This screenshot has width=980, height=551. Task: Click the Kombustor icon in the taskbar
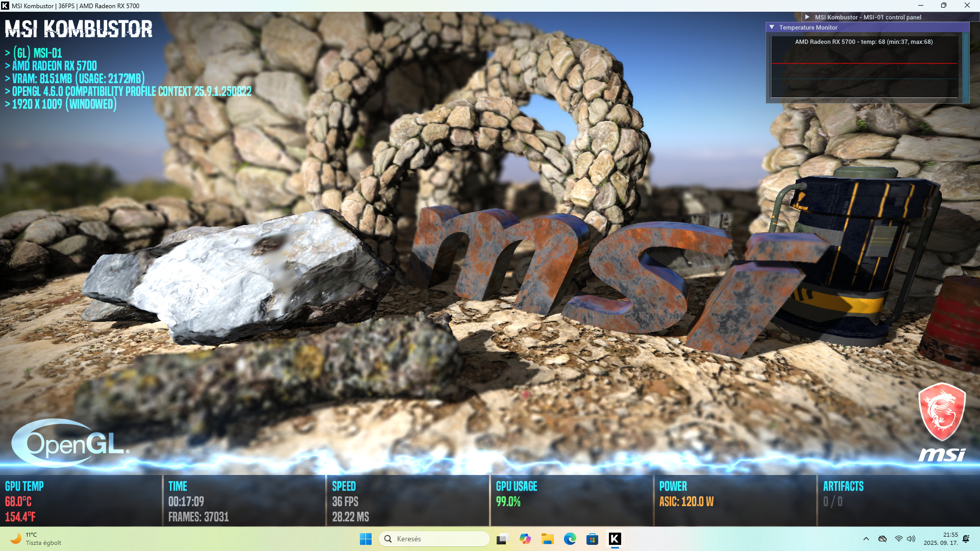(615, 539)
